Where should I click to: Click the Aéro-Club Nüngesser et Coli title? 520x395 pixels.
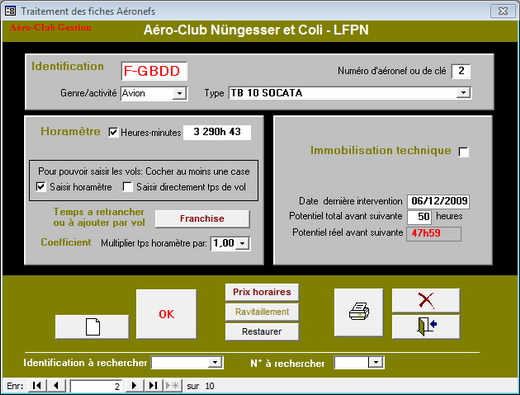[256, 30]
